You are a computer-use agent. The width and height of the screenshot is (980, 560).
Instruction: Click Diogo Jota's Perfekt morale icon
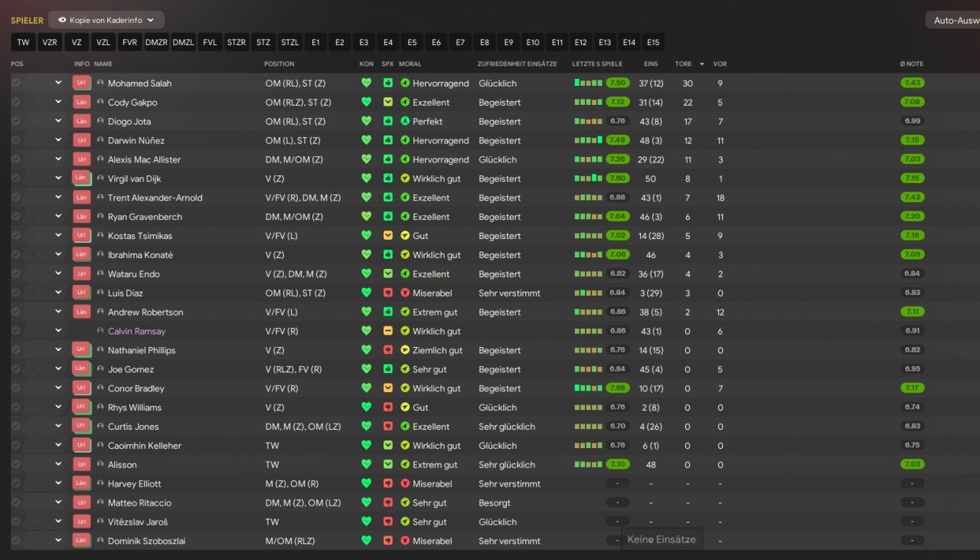[x=405, y=121]
